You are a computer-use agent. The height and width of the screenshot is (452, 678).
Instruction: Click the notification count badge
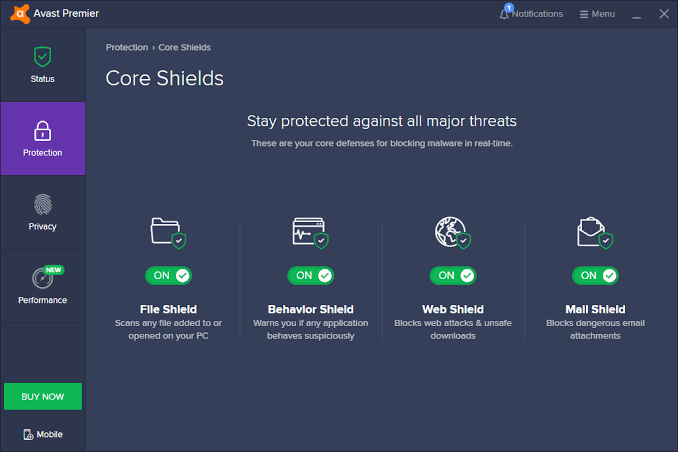tap(509, 8)
